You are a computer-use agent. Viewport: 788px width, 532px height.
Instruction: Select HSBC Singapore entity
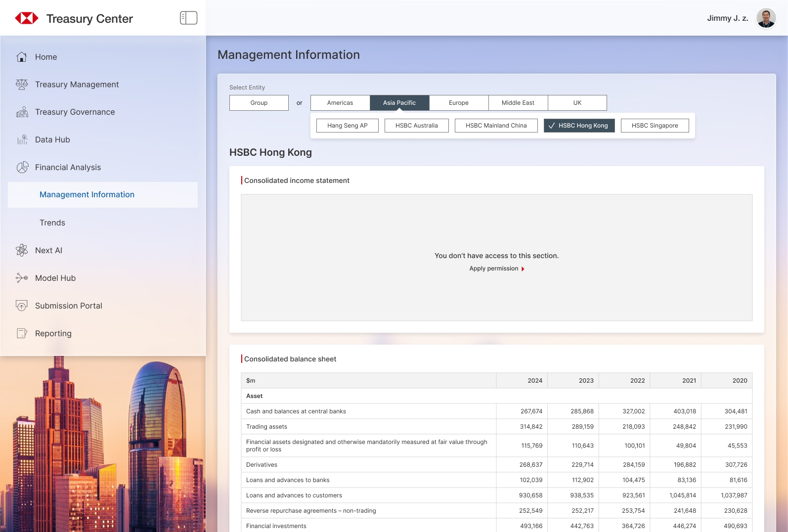655,126
